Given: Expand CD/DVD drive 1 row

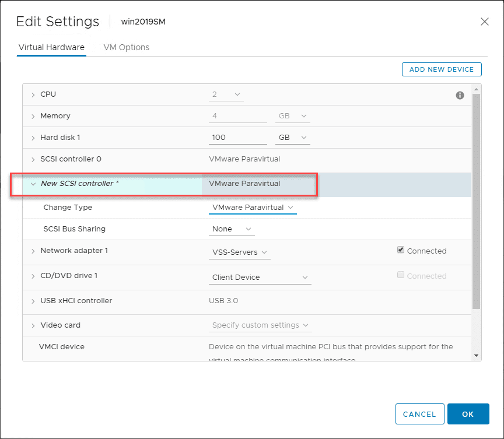Looking at the screenshot, I should (33, 276).
